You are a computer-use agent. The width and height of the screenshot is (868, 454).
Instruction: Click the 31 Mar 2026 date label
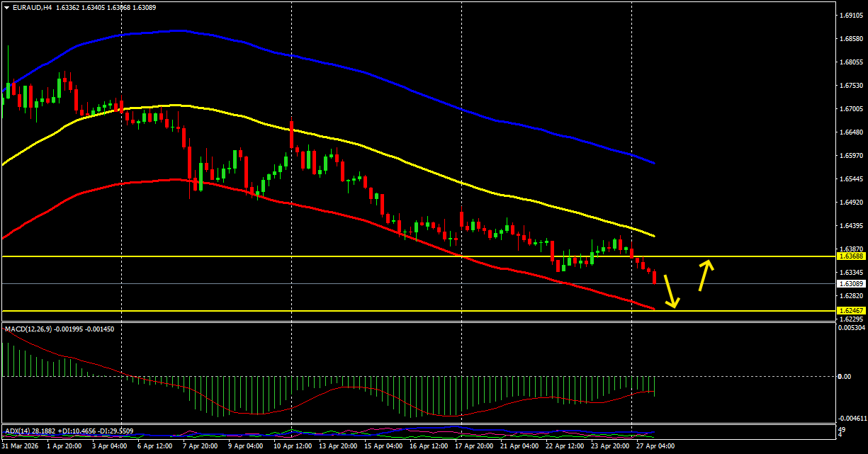tap(19, 447)
